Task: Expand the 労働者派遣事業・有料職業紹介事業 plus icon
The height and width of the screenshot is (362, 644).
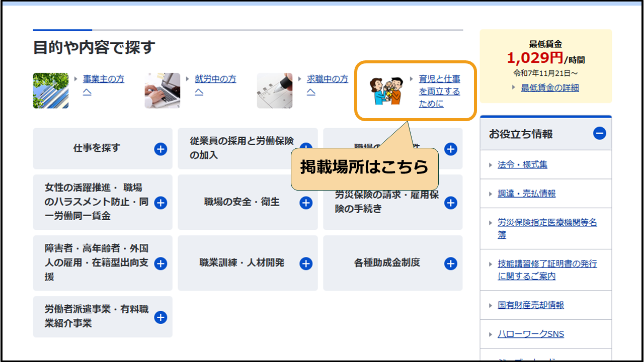Action: [160, 317]
